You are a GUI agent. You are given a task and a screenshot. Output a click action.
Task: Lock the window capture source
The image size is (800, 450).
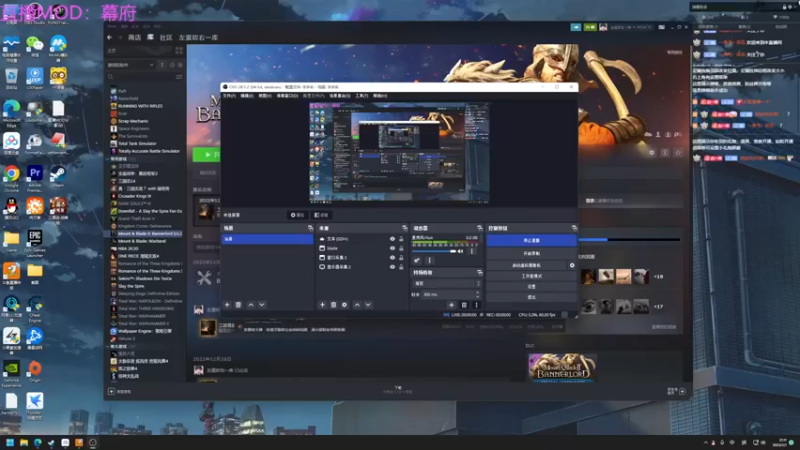click(401, 258)
